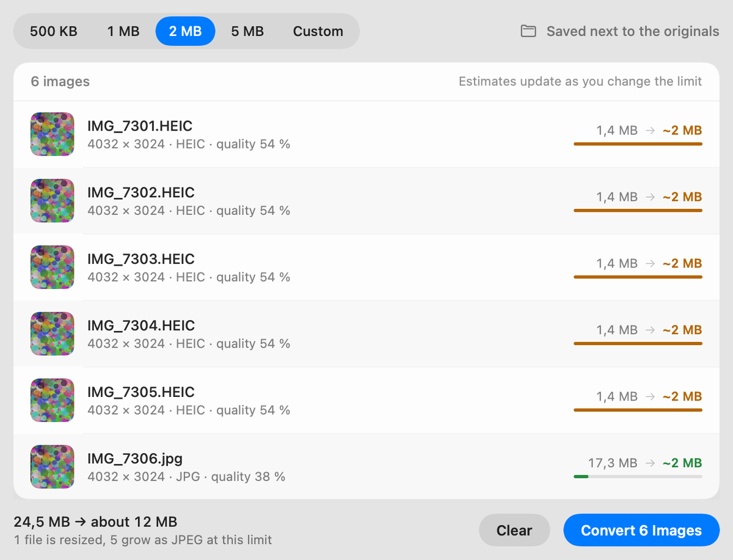Viewport: 733px width, 560px height.
Task: Open the IMG_7305.HEIC thumbnail
Action: pos(53,401)
